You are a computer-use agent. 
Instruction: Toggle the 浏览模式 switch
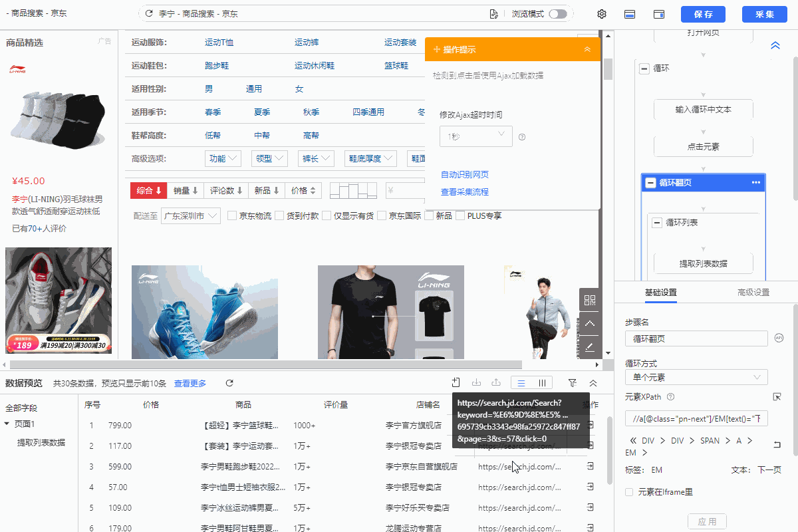click(558, 14)
